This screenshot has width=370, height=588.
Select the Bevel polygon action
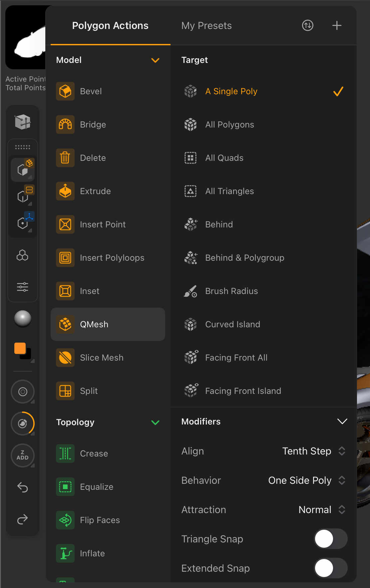point(91,91)
